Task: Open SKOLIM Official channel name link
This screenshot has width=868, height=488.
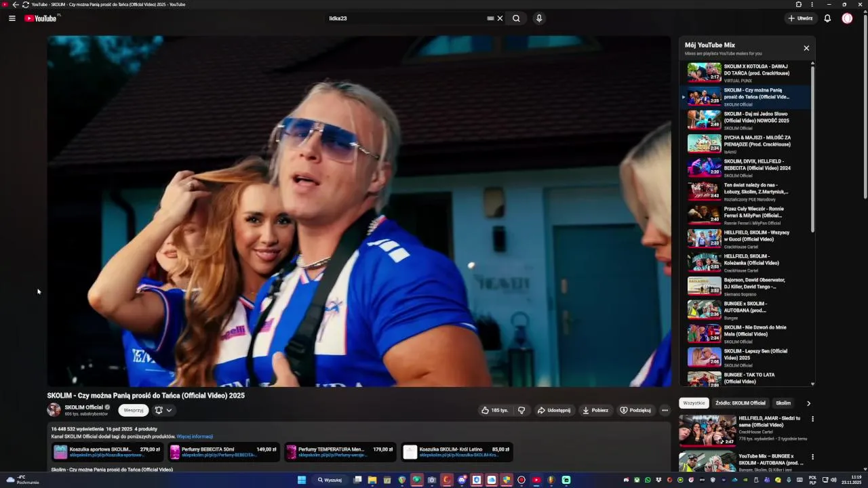Action: point(84,407)
